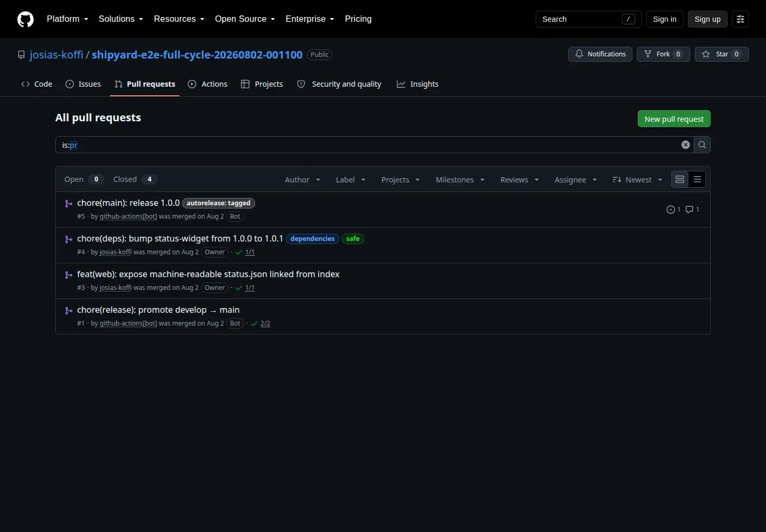766x532 pixels.
Task: Open the Projects filter dropdown
Action: 401,180
